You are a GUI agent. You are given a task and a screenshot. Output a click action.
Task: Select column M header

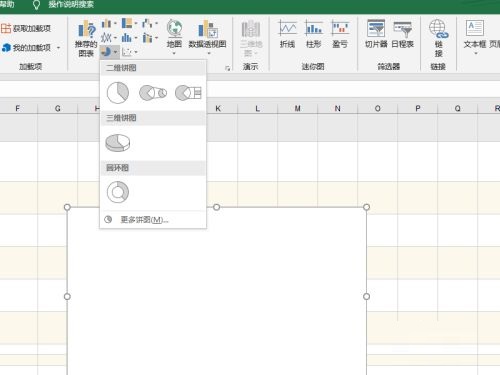(x=297, y=108)
